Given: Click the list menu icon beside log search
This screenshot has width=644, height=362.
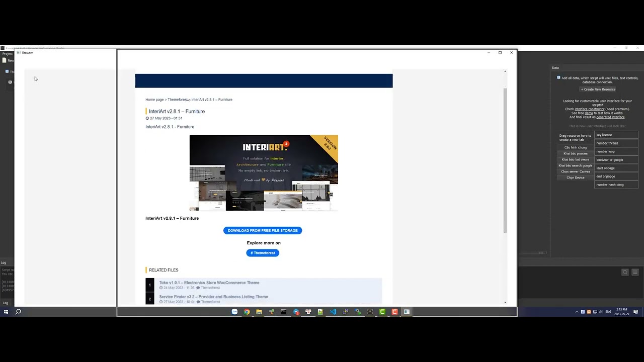Looking at the screenshot, I should pos(635,273).
